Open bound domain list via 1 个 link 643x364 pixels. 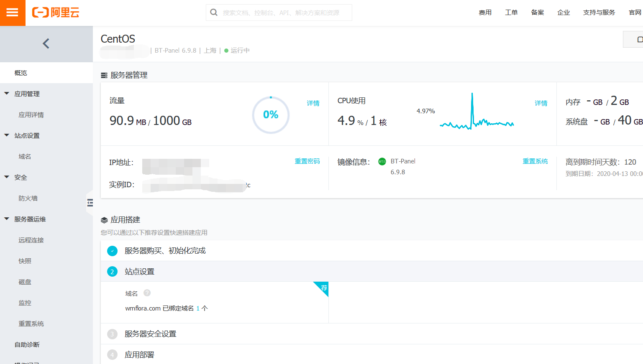tap(199, 308)
